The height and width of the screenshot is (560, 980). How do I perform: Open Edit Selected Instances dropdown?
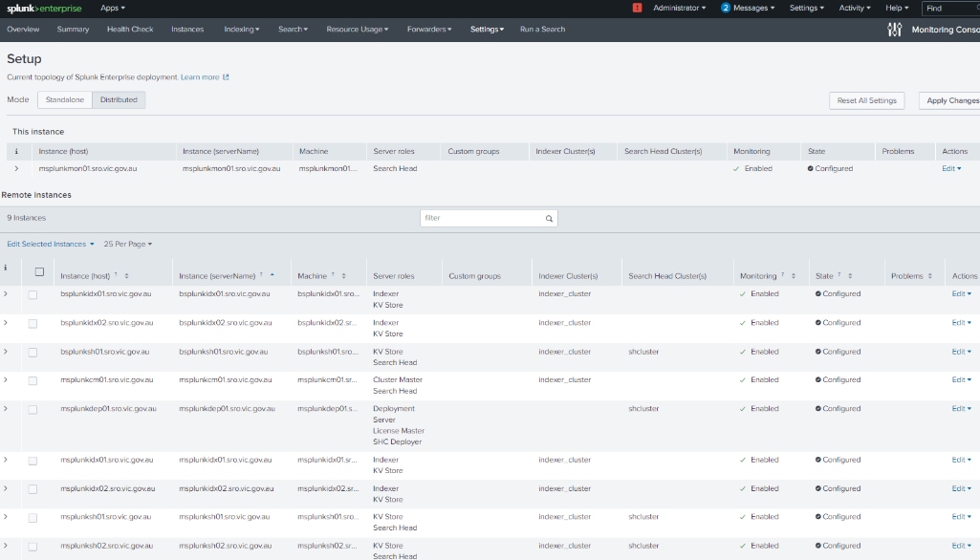(50, 245)
